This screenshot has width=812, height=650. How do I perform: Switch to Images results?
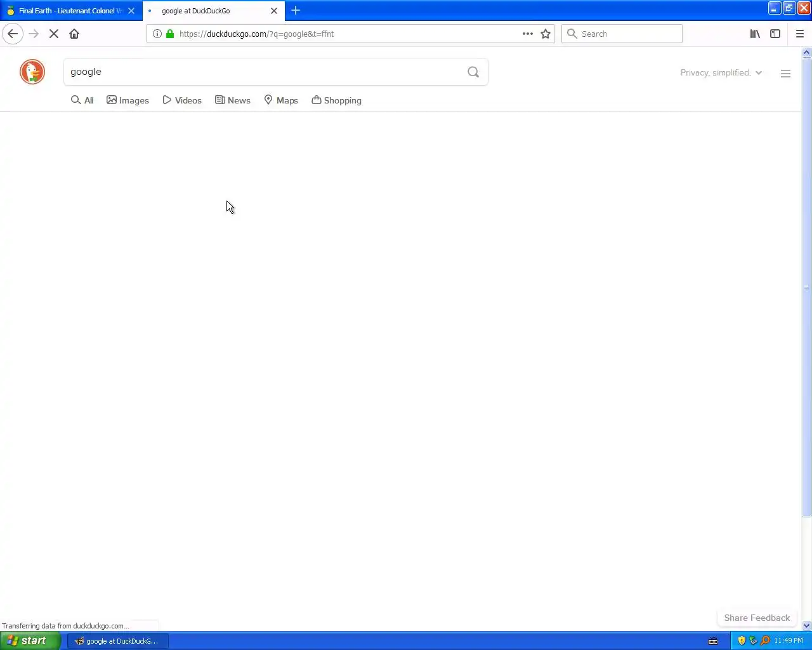coord(128,100)
